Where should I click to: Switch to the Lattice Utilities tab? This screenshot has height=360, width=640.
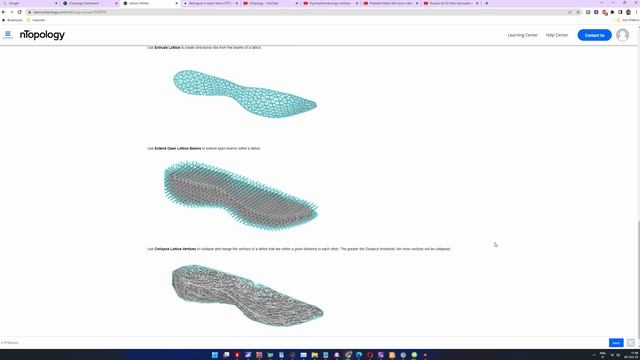click(x=149, y=3)
